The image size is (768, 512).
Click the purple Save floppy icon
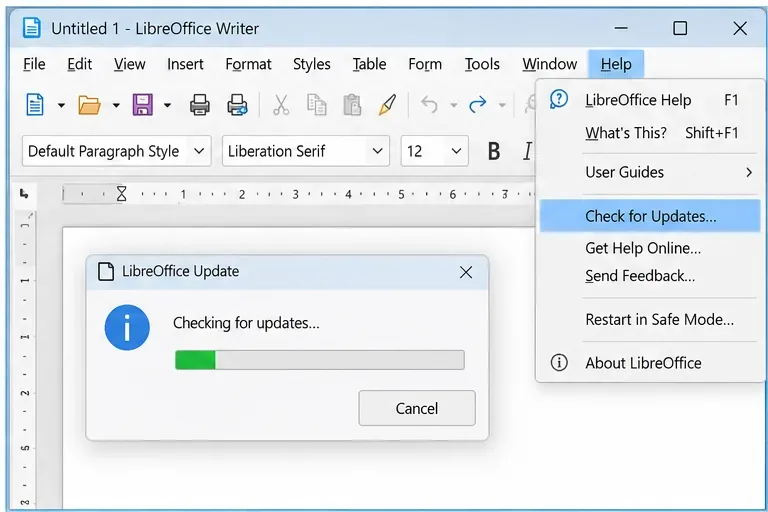click(x=143, y=104)
